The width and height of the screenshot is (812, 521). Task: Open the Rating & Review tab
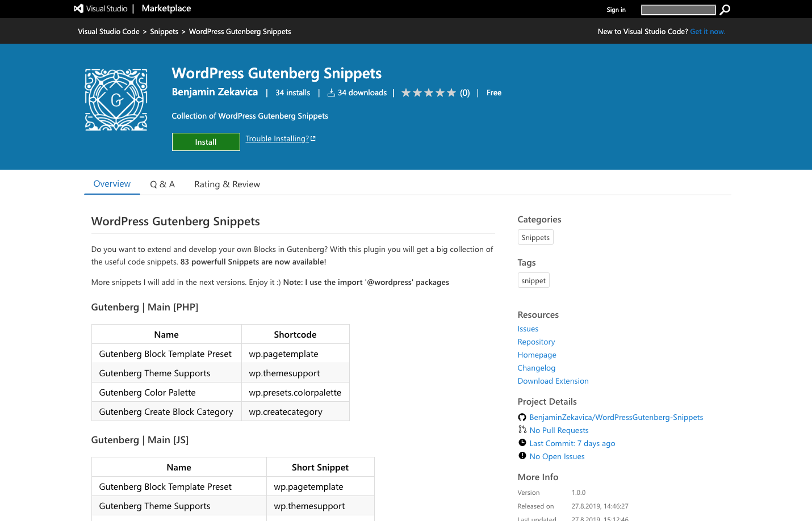pos(227,184)
